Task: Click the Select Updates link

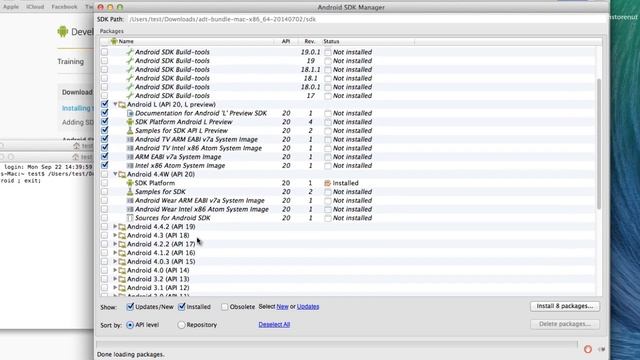Action: (x=308, y=307)
